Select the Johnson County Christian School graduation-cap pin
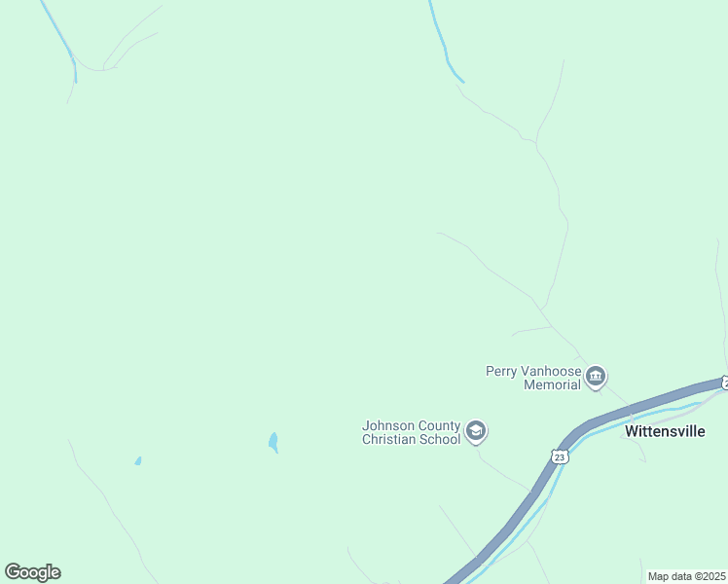This screenshot has height=584, width=728. click(476, 431)
